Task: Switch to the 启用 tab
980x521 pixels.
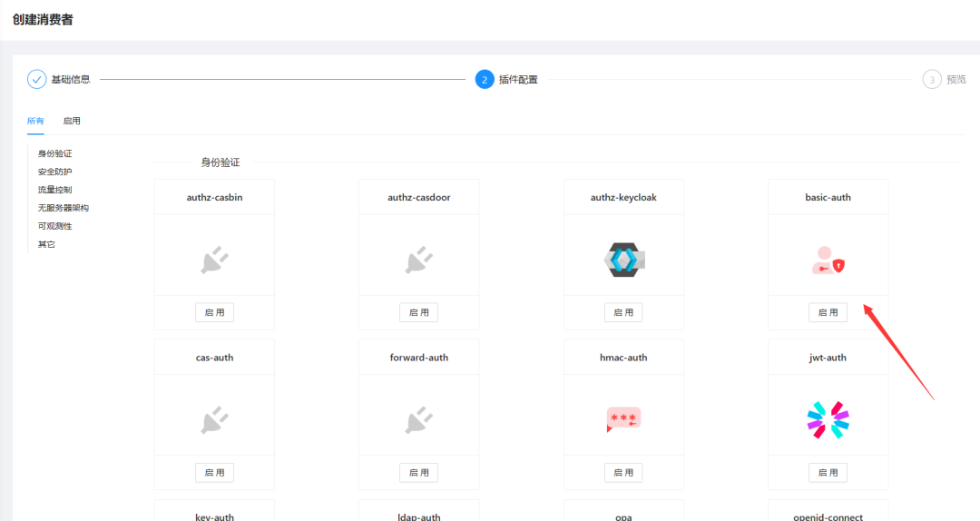Action: tap(72, 121)
